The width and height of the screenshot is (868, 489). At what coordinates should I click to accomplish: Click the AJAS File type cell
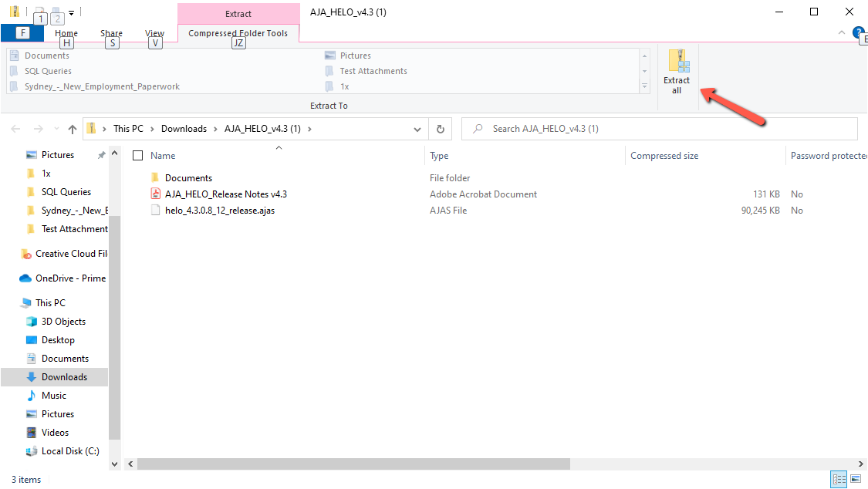(x=448, y=211)
